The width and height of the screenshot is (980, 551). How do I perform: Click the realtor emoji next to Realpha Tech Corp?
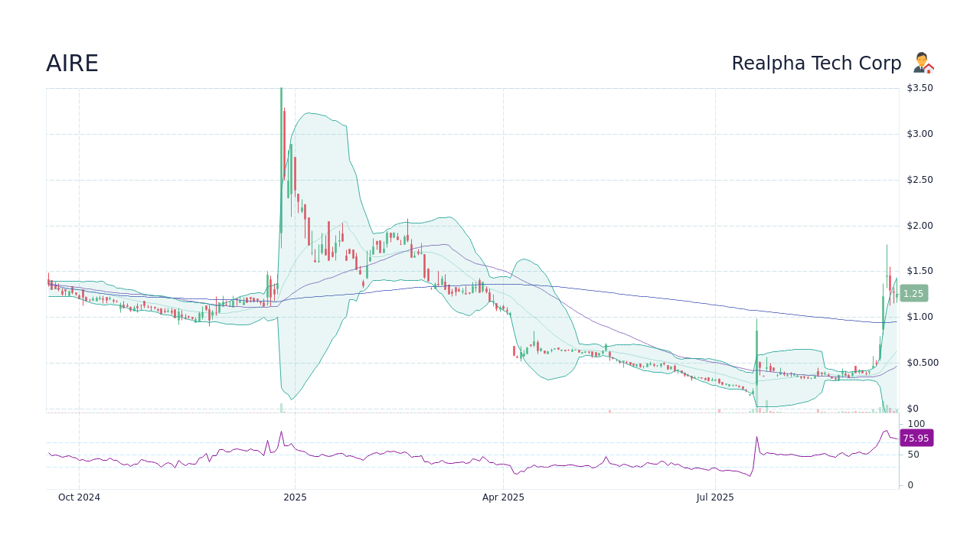click(x=923, y=63)
